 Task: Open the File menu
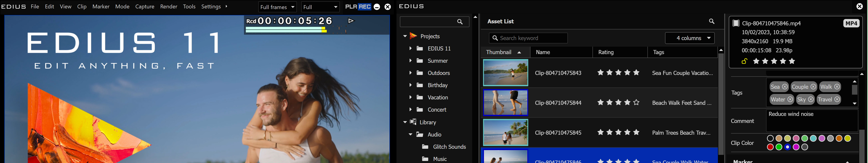click(35, 7)
